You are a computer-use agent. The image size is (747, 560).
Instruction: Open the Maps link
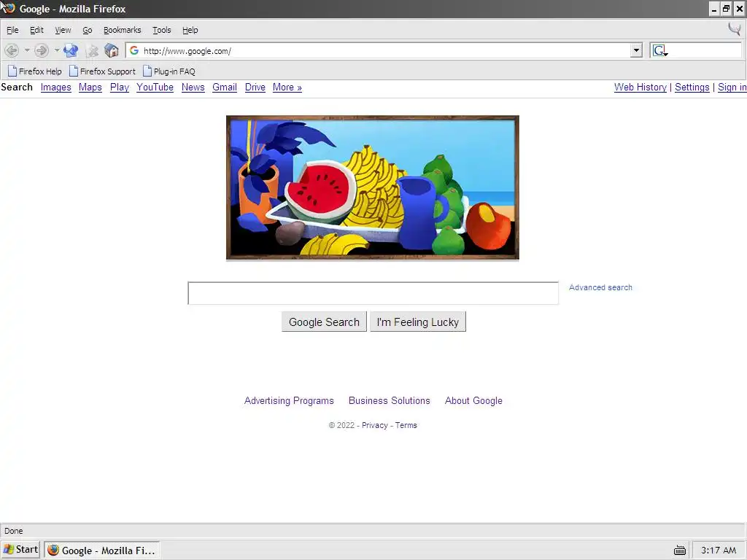point(90,87)
